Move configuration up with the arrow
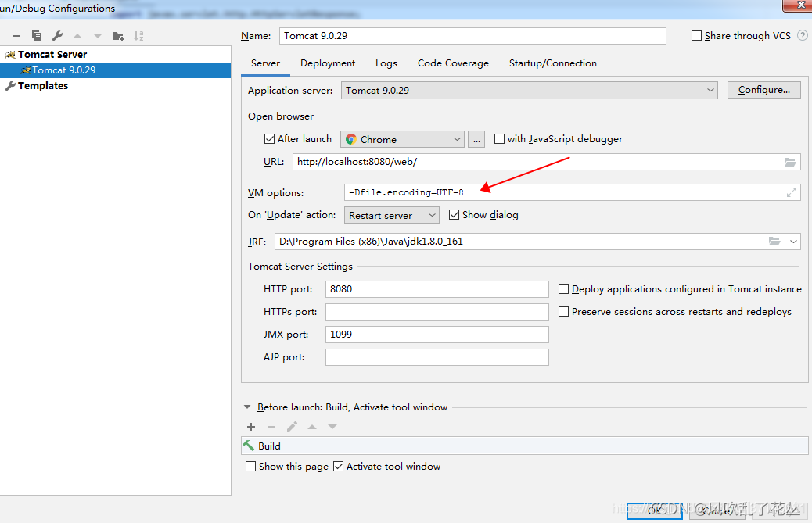 77,36
